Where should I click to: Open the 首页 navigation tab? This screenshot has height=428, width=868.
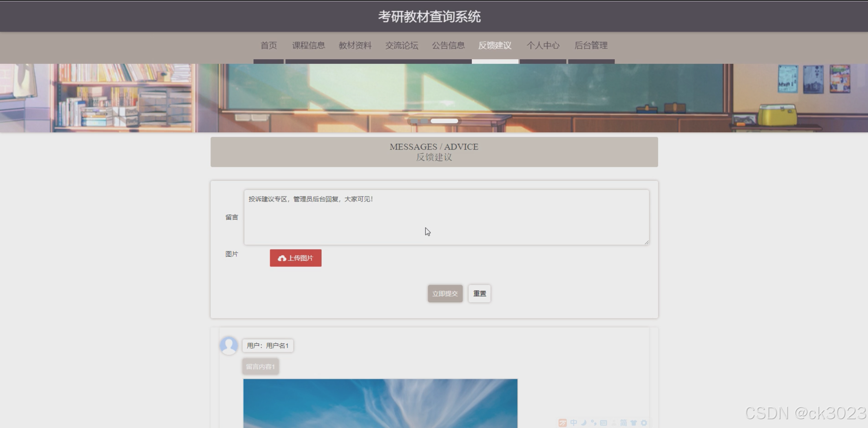click(x=269, y=45)
